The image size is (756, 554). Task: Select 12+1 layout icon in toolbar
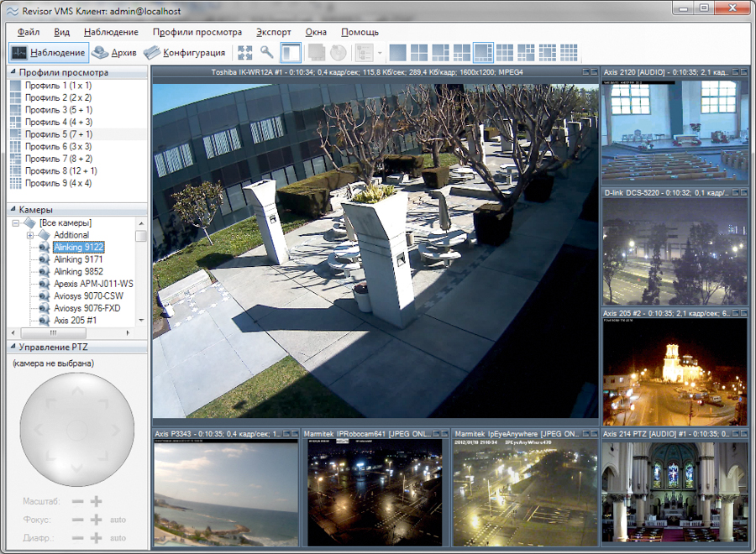pyautogui.click(x=547, y=53)
